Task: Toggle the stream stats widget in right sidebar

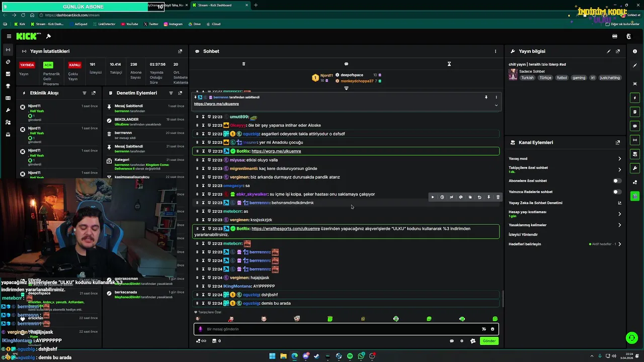Action: (635, 140)
